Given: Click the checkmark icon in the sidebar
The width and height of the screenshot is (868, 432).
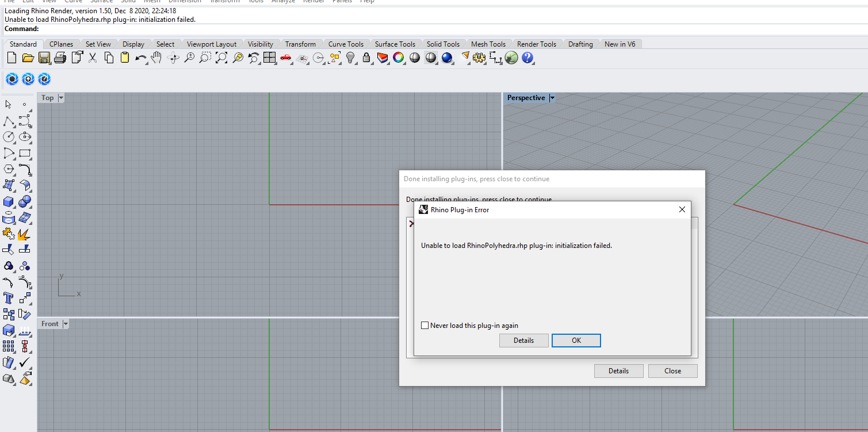Looking at the screenshot, I should 25,362.
